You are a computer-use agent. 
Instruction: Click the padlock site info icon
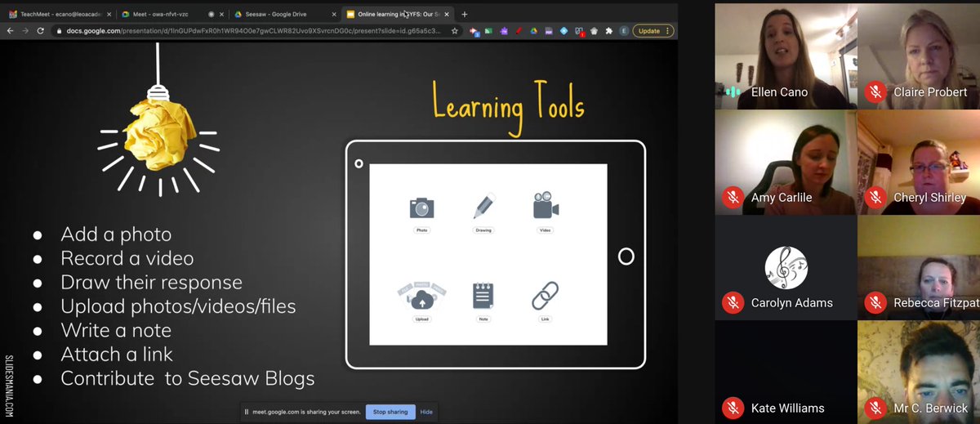pos(60,31)
